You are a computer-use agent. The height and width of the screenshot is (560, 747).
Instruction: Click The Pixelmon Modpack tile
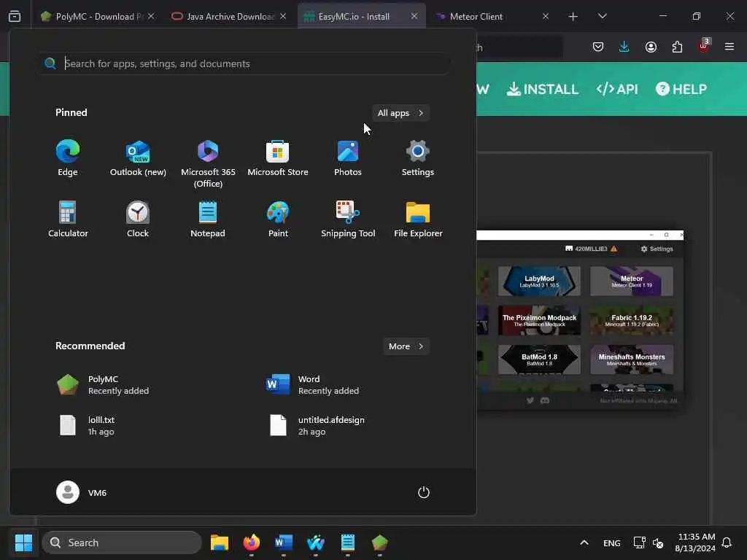coord(539,321)
